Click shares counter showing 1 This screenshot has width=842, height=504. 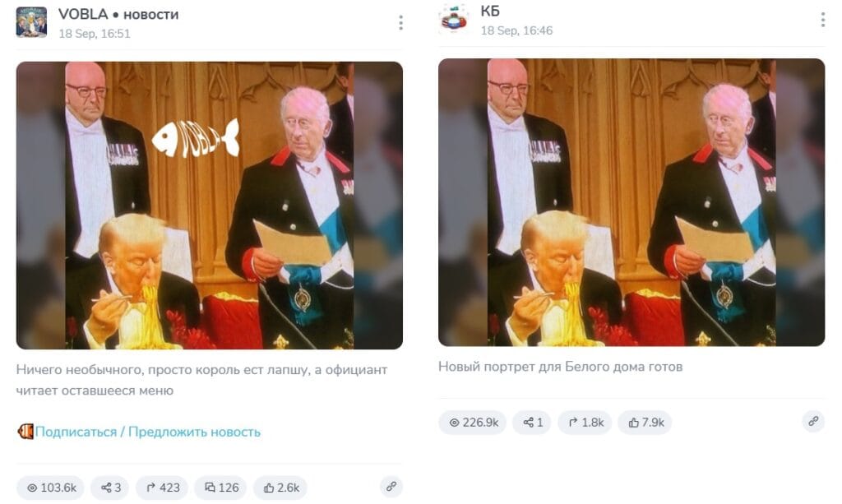tap(532, 423)
